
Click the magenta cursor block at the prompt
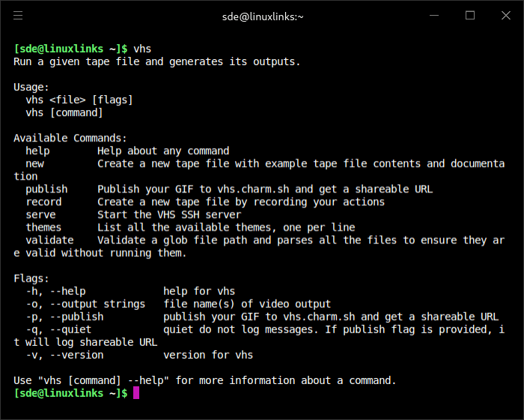coord(135,393)
